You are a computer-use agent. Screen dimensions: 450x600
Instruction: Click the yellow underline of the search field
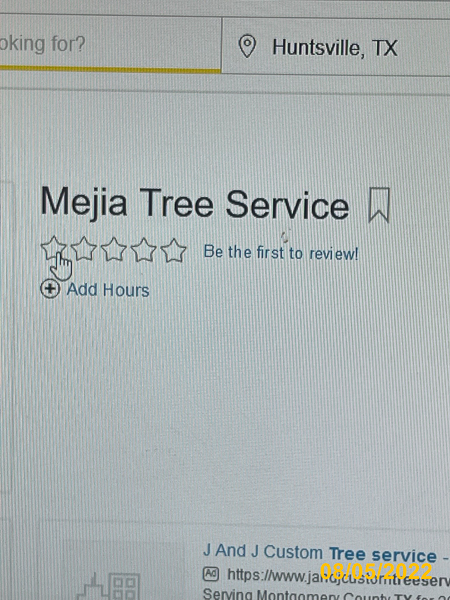(110, 69)
